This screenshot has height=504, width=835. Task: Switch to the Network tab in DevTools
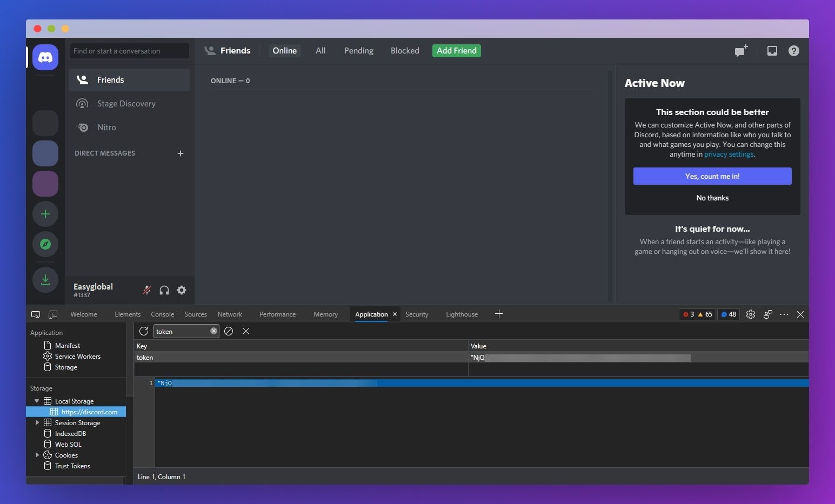(230, 314)
